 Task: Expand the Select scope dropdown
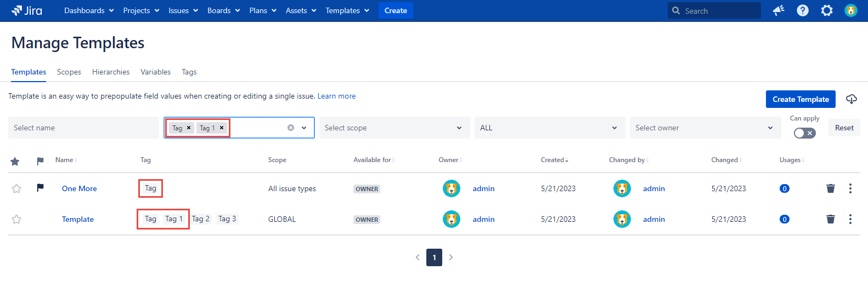[394, 128]
